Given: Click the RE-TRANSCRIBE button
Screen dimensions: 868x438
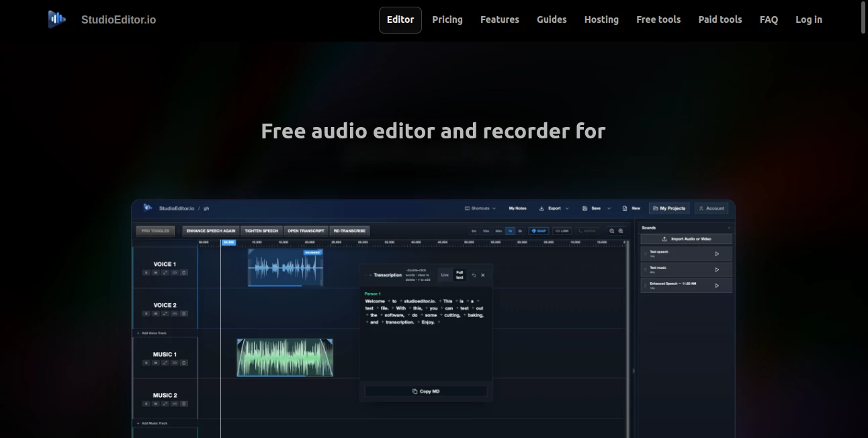Looking at the screenshot, I should 349,231.
